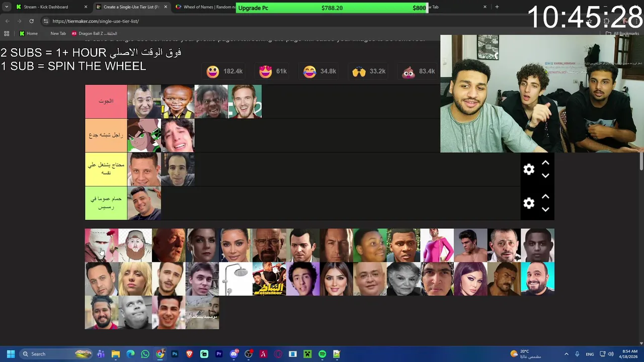Reload the TierMaker page
The image size is (644, 362).
coord(31,21)
